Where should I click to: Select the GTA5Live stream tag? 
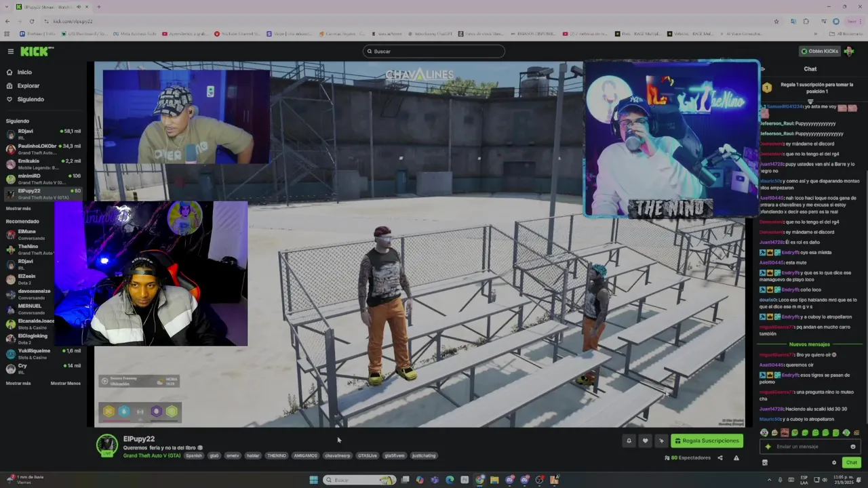[x=368, y=455]
